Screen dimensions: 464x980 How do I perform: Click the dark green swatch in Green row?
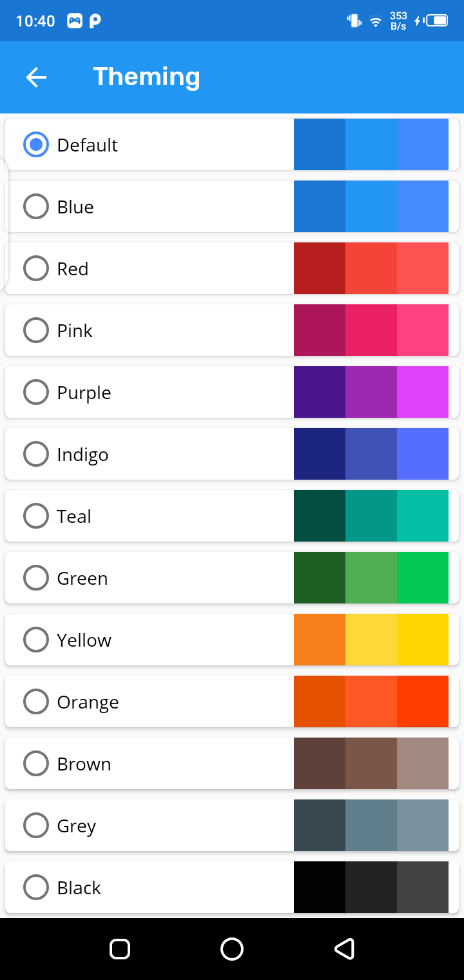pyautogui.click(x=320, y=578)
